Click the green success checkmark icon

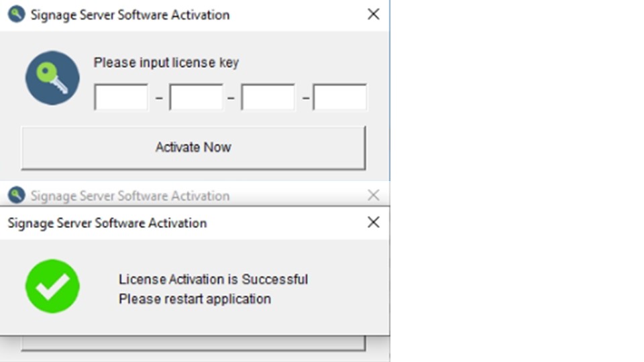pyautogui.click(x=52, y=286)
